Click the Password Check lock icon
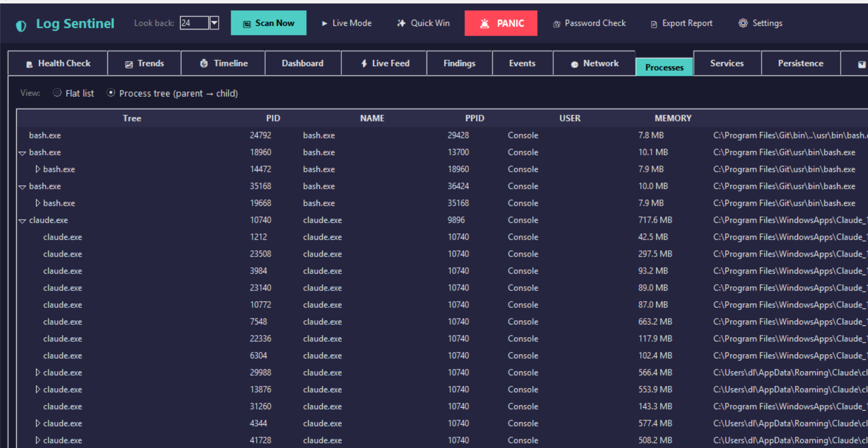Screen dimensions: 868x448 click(x=557, y=24)
